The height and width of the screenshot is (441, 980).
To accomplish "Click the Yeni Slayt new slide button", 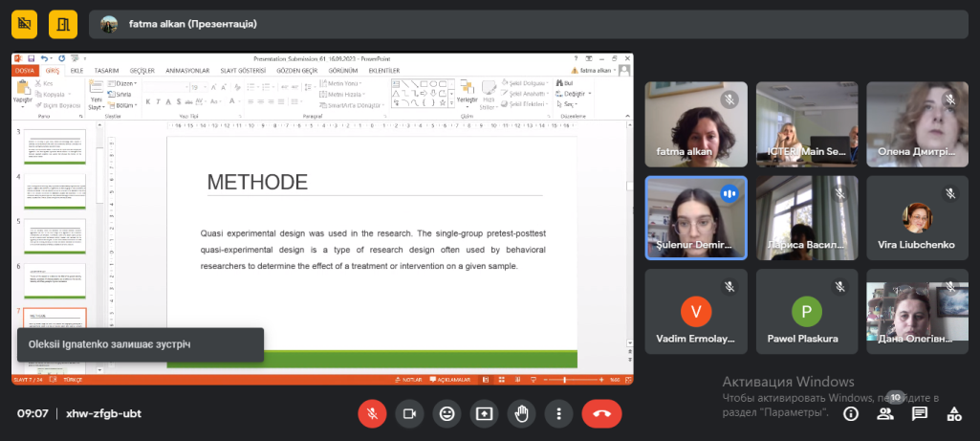I will [96, 94].
